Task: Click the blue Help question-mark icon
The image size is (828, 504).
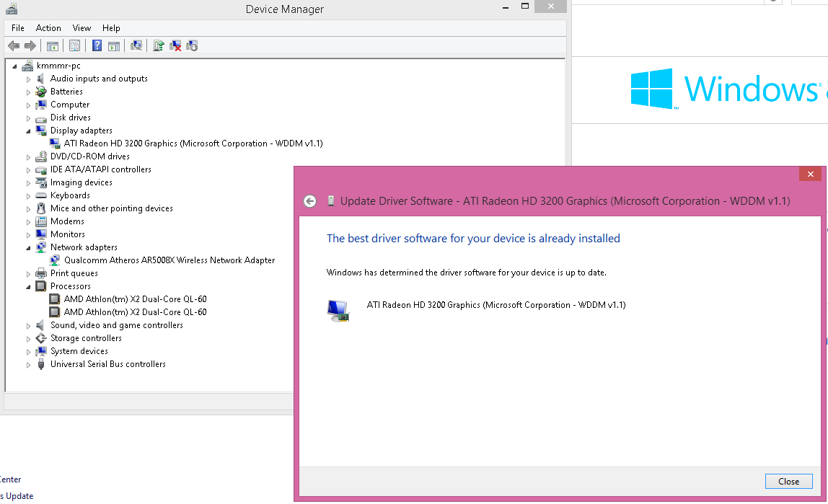Action: (x=97, y=46)
